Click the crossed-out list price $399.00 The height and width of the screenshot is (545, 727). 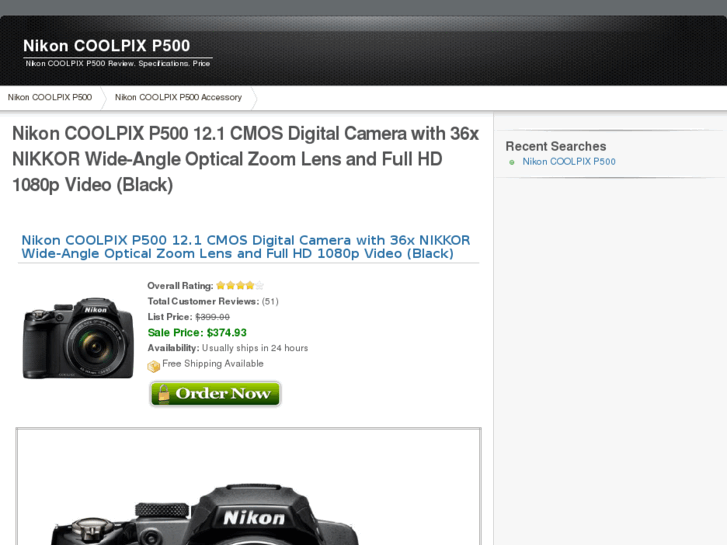(x=212, y=317)
